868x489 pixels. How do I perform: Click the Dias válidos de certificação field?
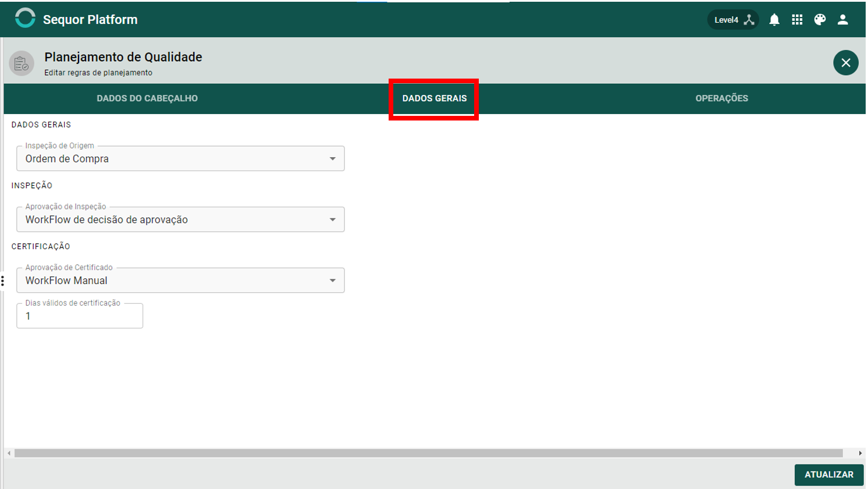click(80, 316)
